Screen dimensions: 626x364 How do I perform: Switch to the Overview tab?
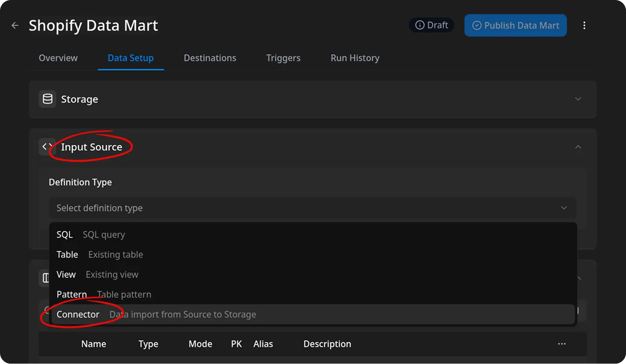tap(58, 58)
